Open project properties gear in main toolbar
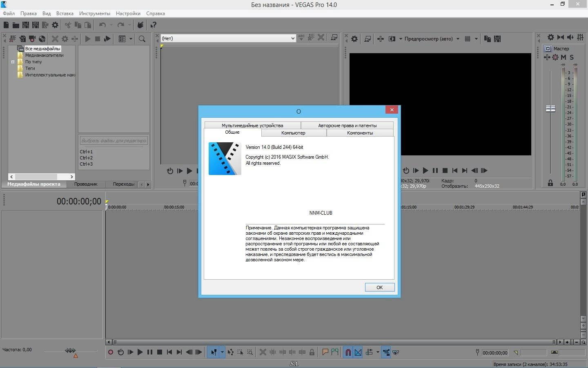This screenshot has height=368, width=588. coord(55,25)
